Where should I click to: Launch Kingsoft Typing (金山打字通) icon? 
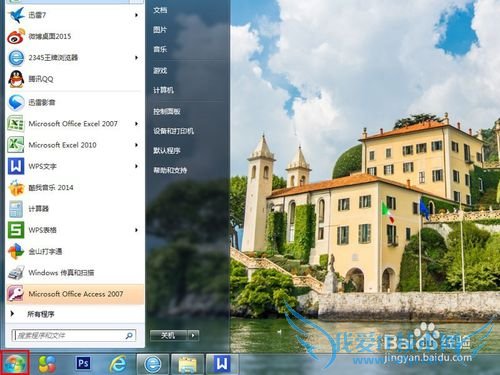coord(16,251)
